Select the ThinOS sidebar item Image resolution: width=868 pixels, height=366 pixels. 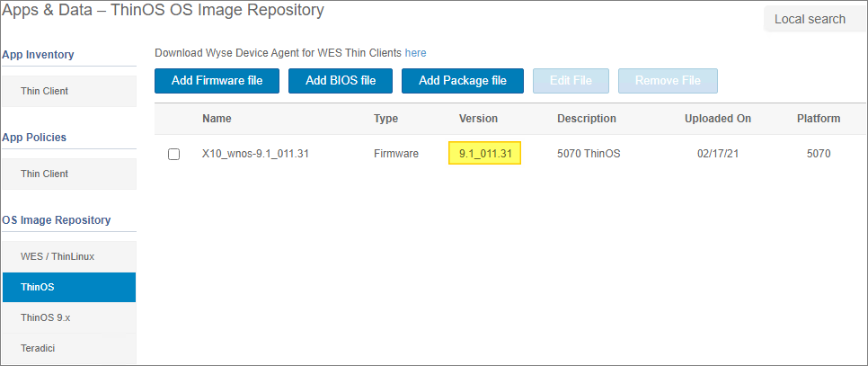click(x=38, y=287)
